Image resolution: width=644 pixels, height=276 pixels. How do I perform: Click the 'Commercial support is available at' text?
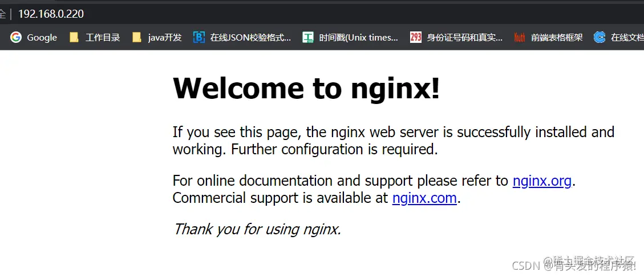pyautogui.click(x=281, y=198)
